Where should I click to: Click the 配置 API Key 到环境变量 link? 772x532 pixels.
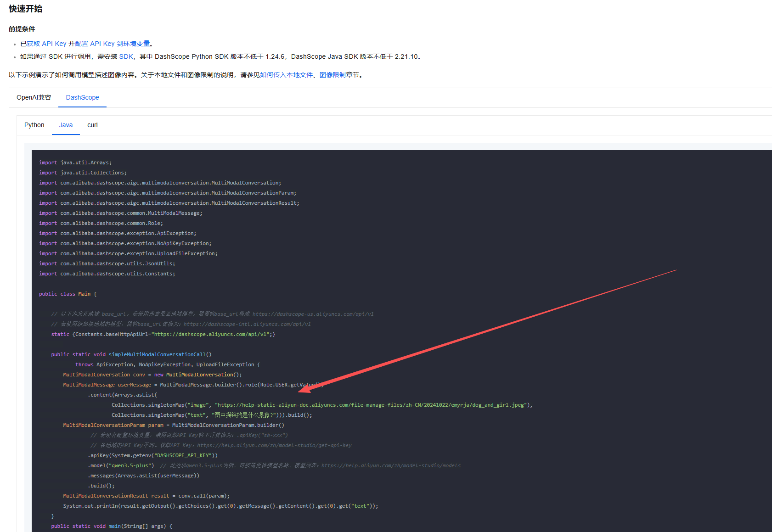(113, 44)
